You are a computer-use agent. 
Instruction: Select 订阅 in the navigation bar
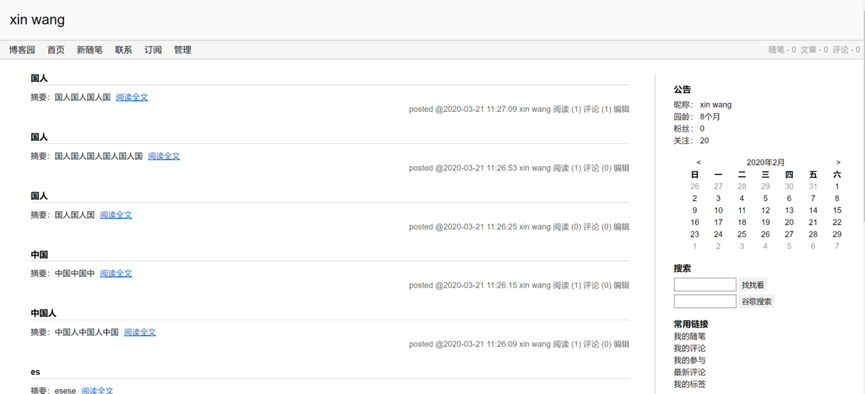(x=153, y=50)
